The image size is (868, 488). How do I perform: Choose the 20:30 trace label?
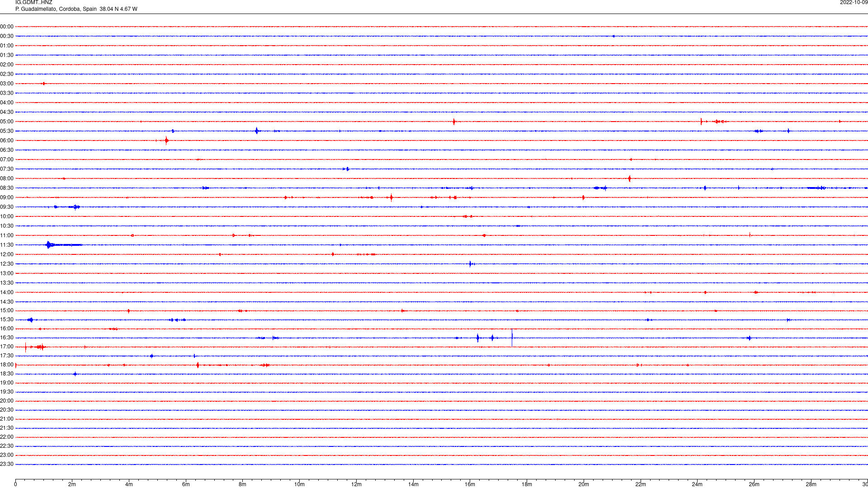7,410
